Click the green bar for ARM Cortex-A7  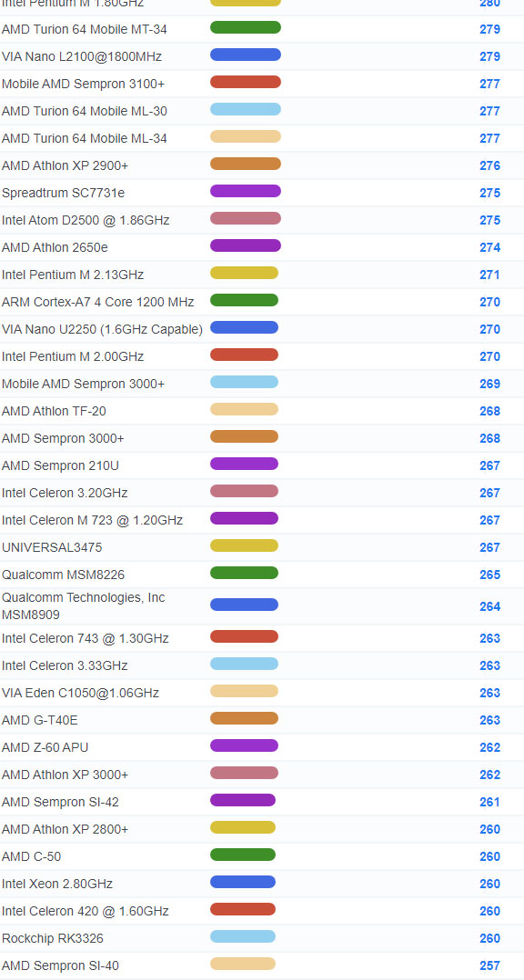tap(245, 300)
